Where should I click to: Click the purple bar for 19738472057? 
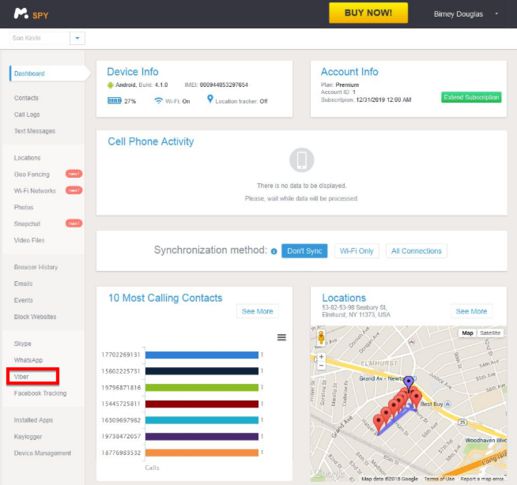[x=202, y=437]
